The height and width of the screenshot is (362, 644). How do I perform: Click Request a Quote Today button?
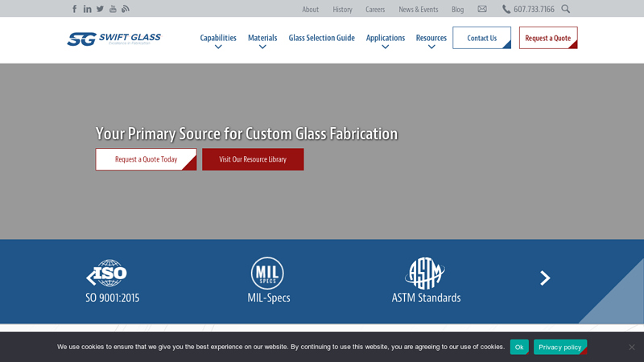146,159
